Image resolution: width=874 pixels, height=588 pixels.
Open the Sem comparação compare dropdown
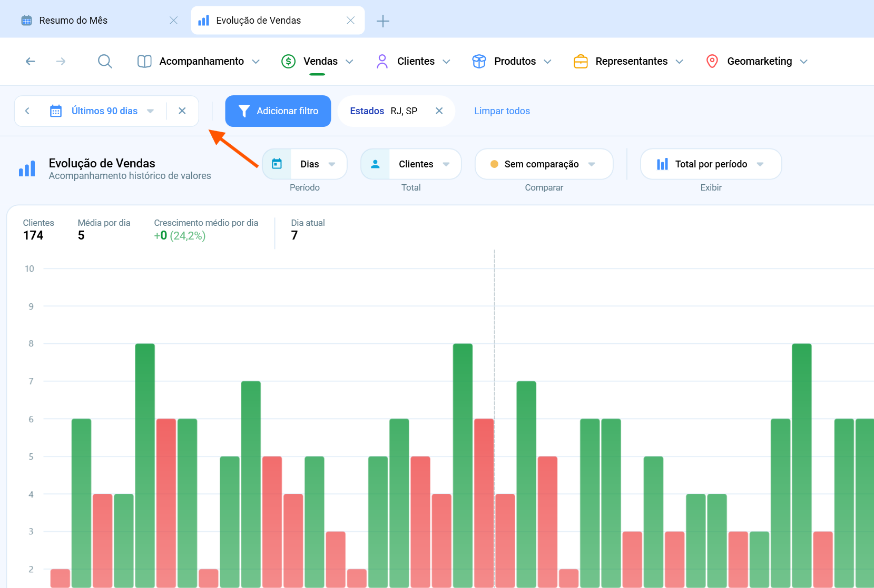pyautogui.click(x=544, y=164)
